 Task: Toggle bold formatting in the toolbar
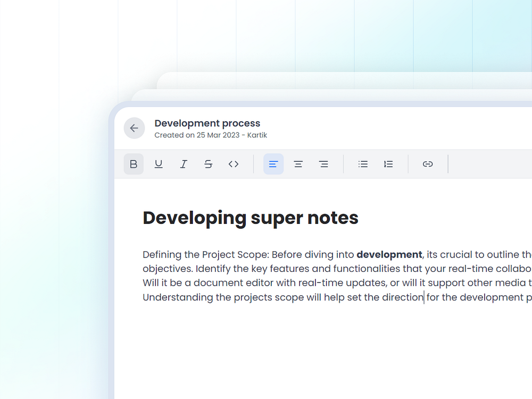tap(134, 164)
